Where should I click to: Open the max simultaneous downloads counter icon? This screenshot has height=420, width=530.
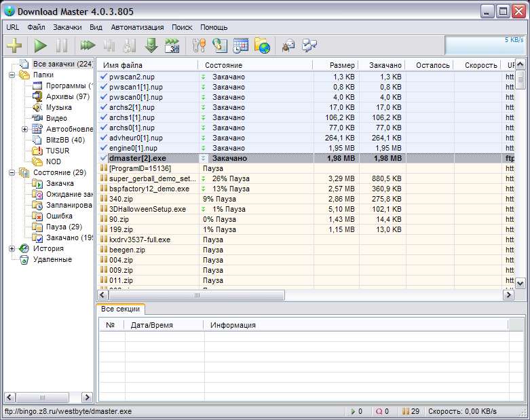pyautogui.click(x=172, y=45)
